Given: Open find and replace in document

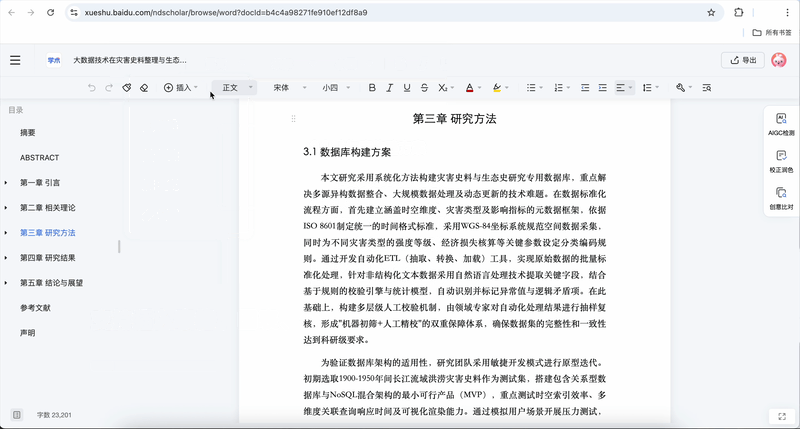Looking at the screenshot, I should (x=707, y=88).
